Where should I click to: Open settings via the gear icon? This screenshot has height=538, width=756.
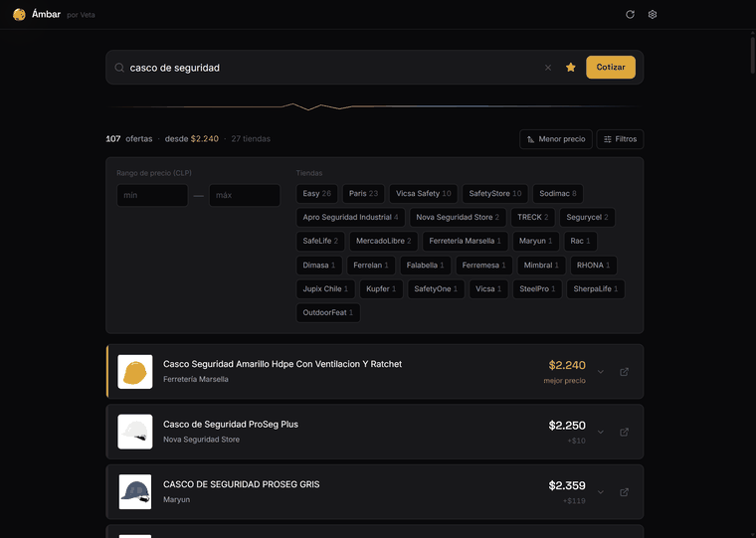click(653, 15)
